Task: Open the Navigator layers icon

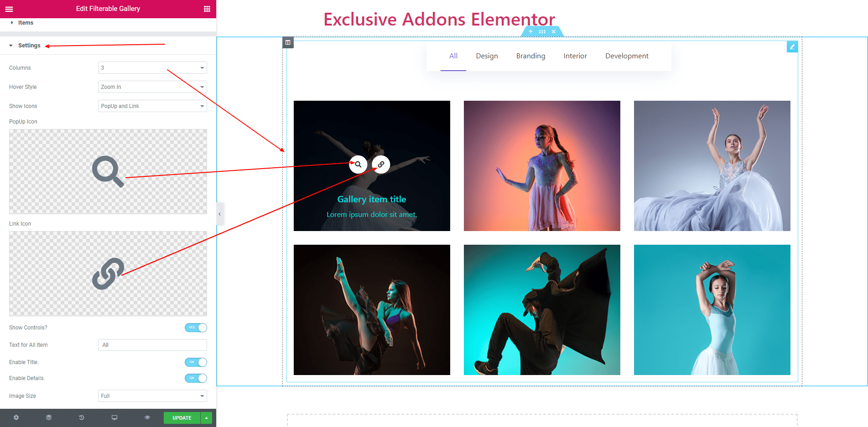Action: (49, 417)
